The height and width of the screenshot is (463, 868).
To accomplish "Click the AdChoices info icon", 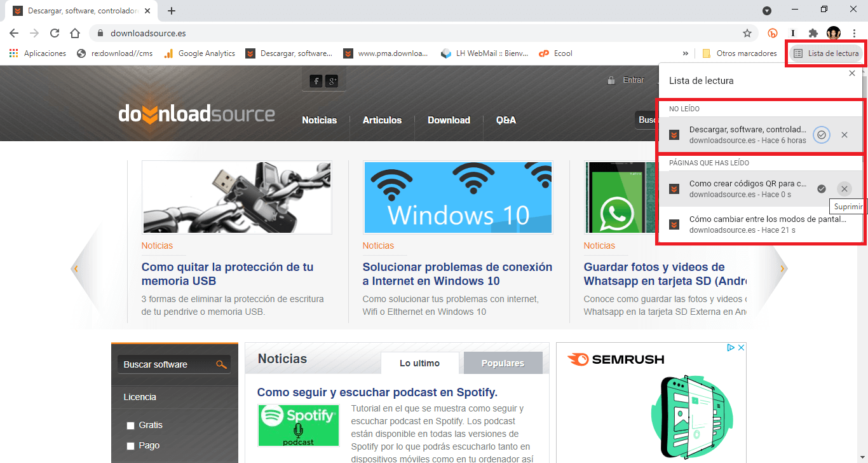I will (x=731, y=348).
